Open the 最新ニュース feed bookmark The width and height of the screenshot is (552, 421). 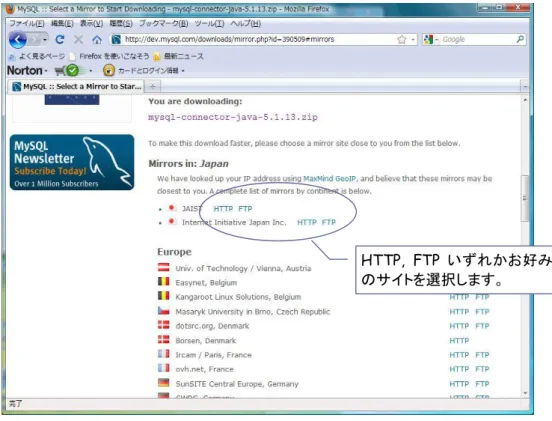pos(179,56)
